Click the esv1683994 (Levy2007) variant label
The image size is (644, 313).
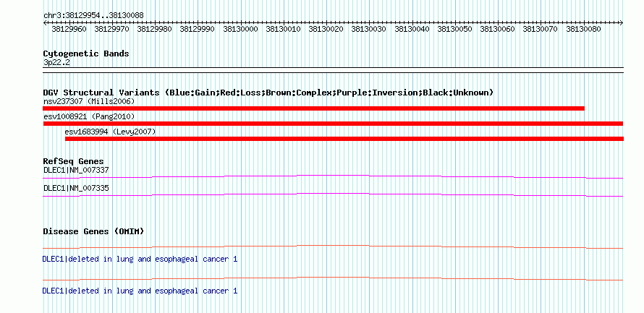point(111,132)
